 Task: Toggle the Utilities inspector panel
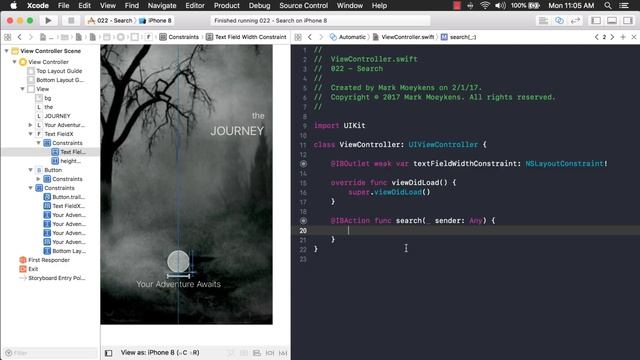pos(628,20)
